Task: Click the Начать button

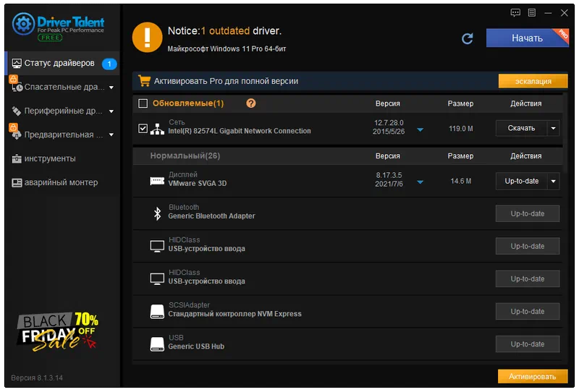Action: click(528, 38)
